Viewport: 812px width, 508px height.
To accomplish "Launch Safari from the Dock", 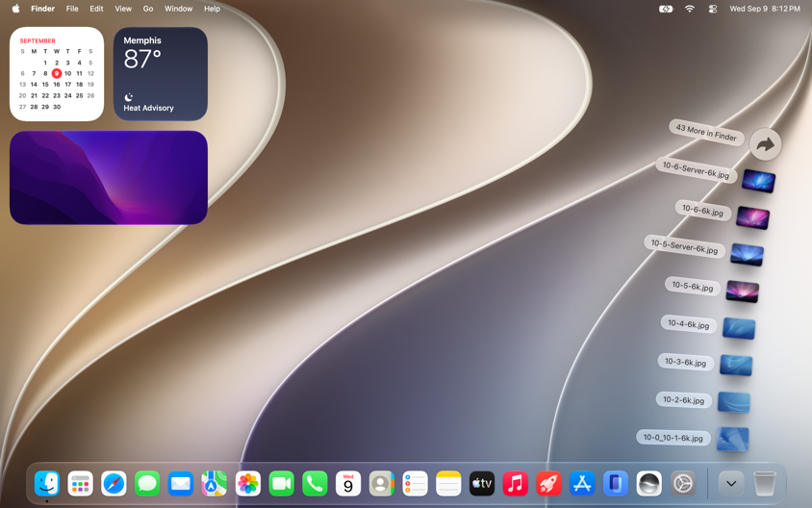I will (114, 484).
